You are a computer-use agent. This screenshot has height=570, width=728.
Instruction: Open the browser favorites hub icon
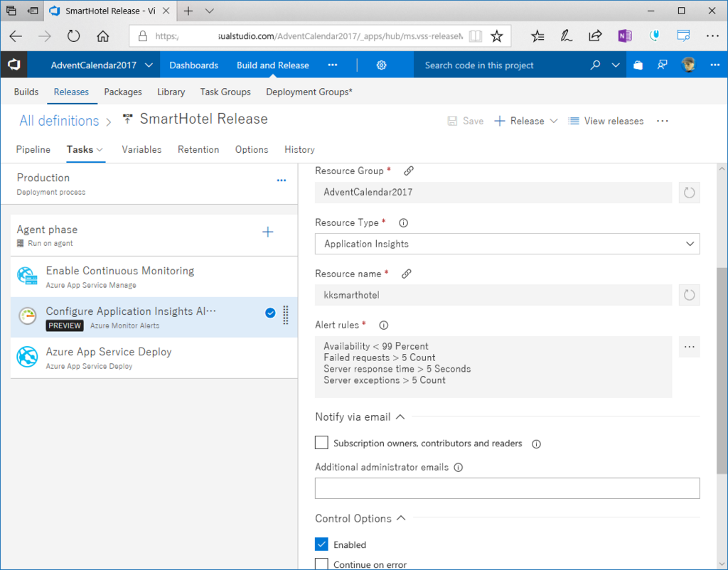coord(537,36)
